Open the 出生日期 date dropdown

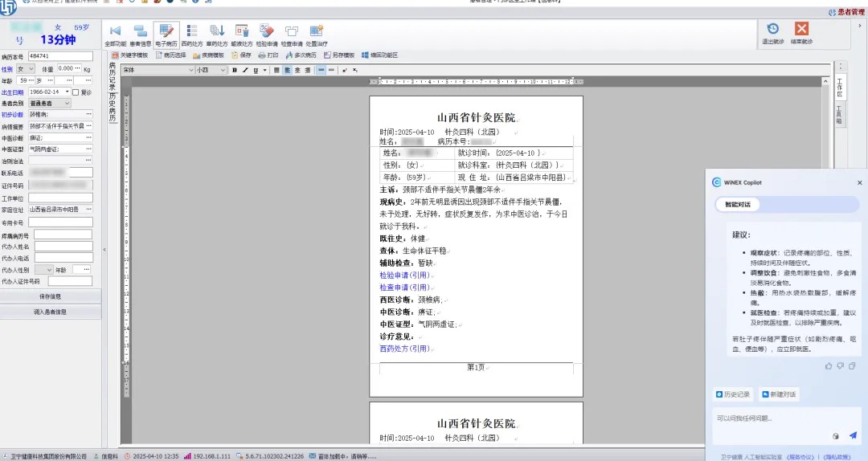[x=68, y=92]
